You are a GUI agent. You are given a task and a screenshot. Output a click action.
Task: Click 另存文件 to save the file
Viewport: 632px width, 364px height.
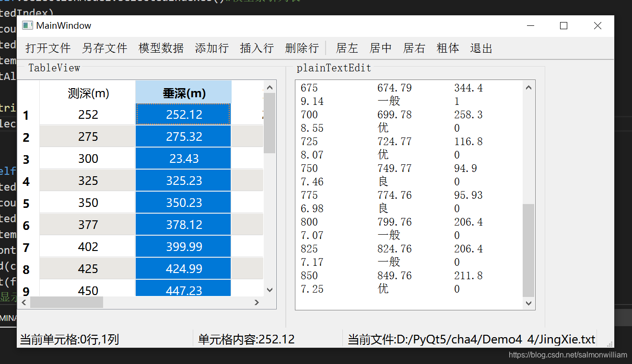(x=105, y=48)
